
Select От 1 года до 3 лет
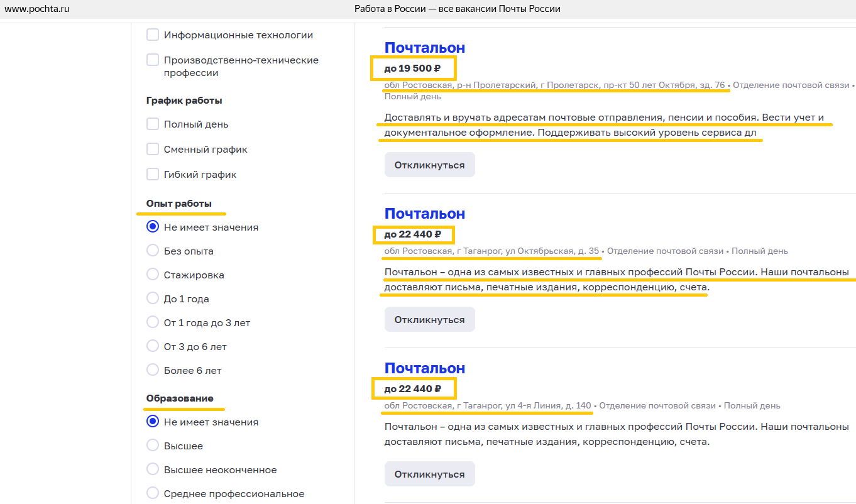[x=153, y=322]
